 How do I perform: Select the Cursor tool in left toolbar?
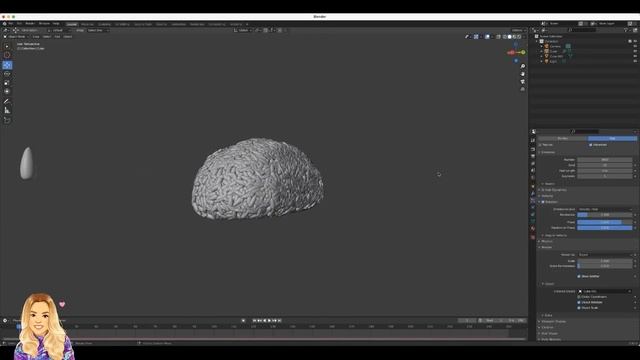click(x=7, y=55)
